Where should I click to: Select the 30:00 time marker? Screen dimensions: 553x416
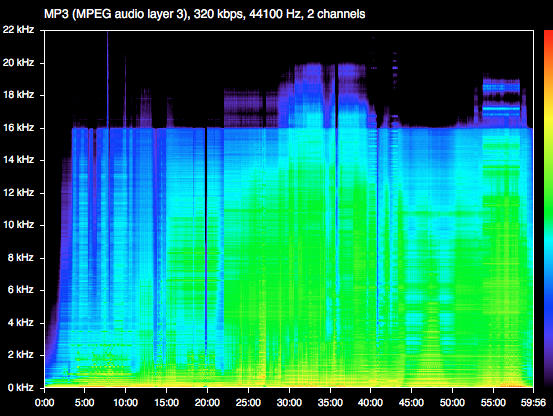tap(289, 403)
